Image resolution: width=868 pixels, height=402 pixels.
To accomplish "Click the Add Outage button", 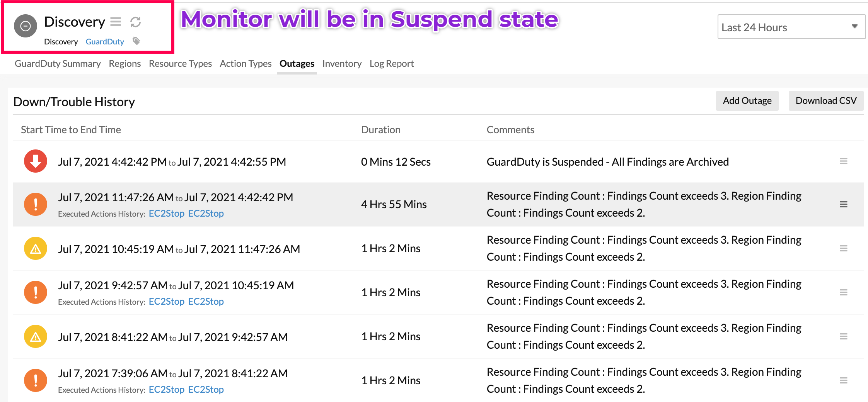I will coord(747,100).
